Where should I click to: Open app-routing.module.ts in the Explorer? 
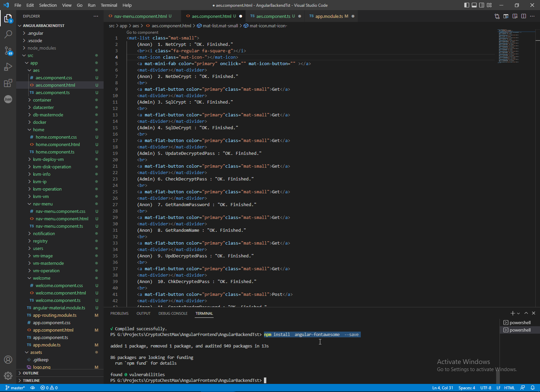[x=60, y=315]
